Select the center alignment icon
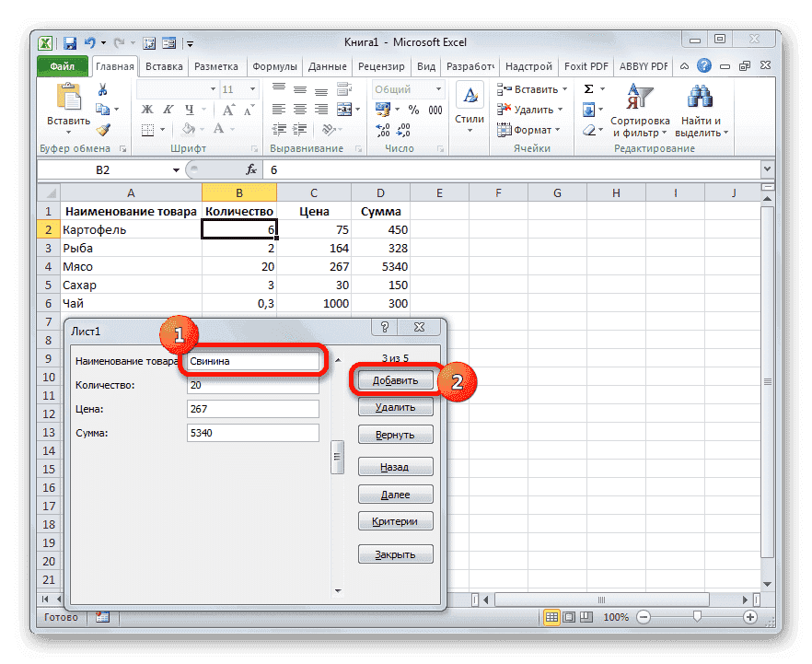The height and width of the screenshot is (664, 812). pos(299,109)
